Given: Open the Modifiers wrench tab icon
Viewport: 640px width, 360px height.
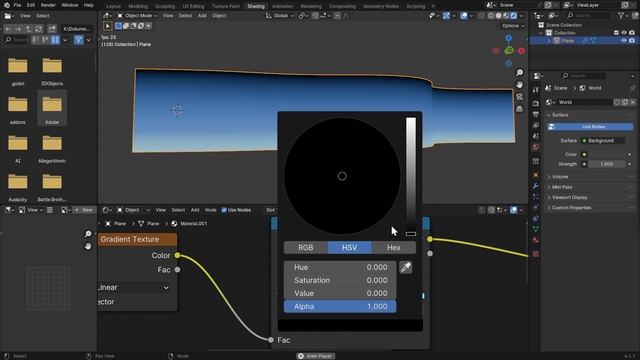Looking at the screenshot, I should point(536,186).
